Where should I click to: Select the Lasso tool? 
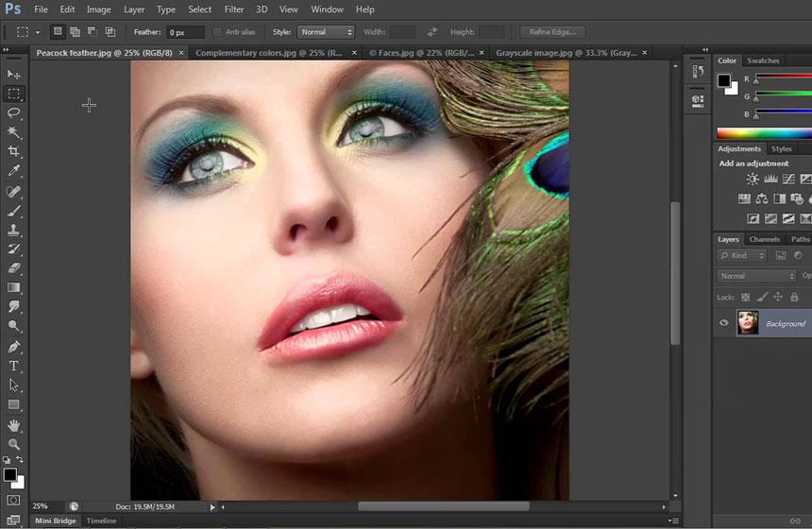14,113
